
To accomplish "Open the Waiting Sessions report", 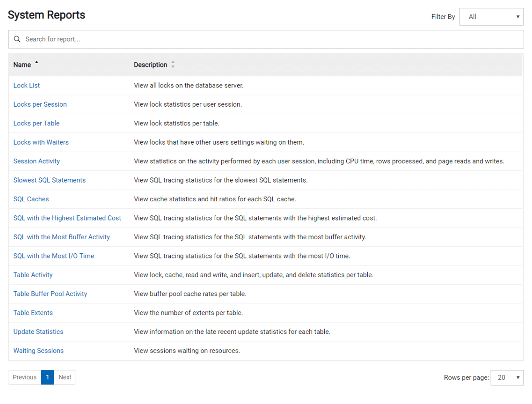I will click(x=38, y=351).
